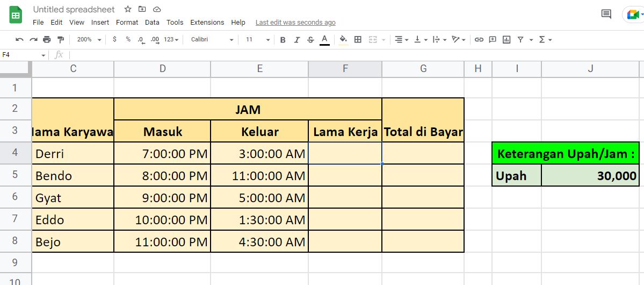Star the Untitled spreadsheet

point(128,9)
